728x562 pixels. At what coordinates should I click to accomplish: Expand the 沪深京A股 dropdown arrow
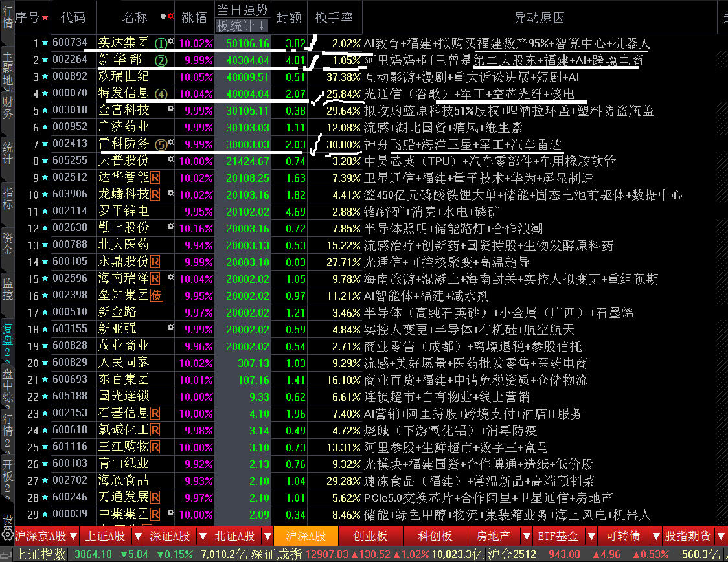tap(73, 536)
